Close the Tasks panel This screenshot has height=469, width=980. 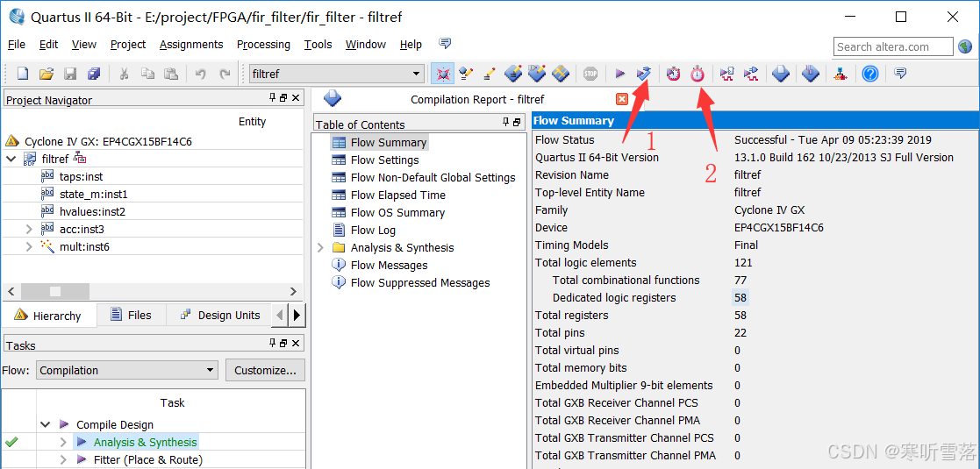click(296, 343)
